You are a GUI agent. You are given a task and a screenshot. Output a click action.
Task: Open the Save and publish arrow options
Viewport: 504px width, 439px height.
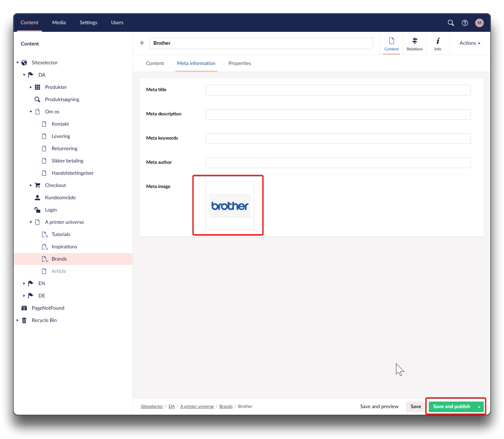479,407
